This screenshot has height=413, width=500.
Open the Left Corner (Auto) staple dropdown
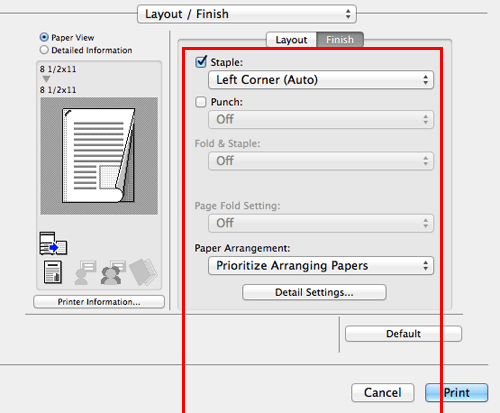pos(321,80)
